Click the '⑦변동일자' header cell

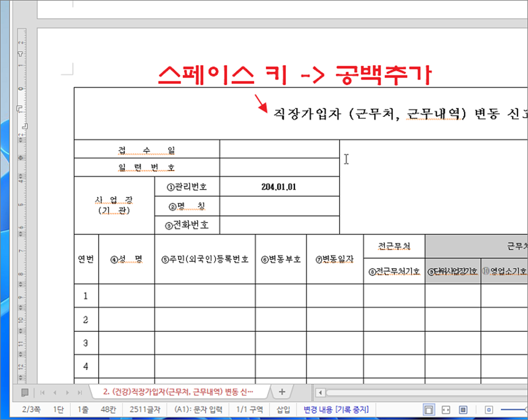(335, 259)
